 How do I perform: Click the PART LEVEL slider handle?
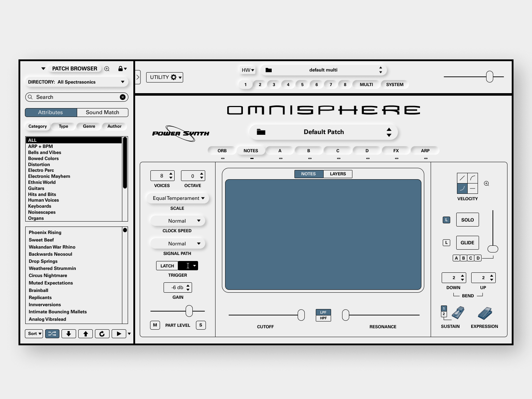189,311
